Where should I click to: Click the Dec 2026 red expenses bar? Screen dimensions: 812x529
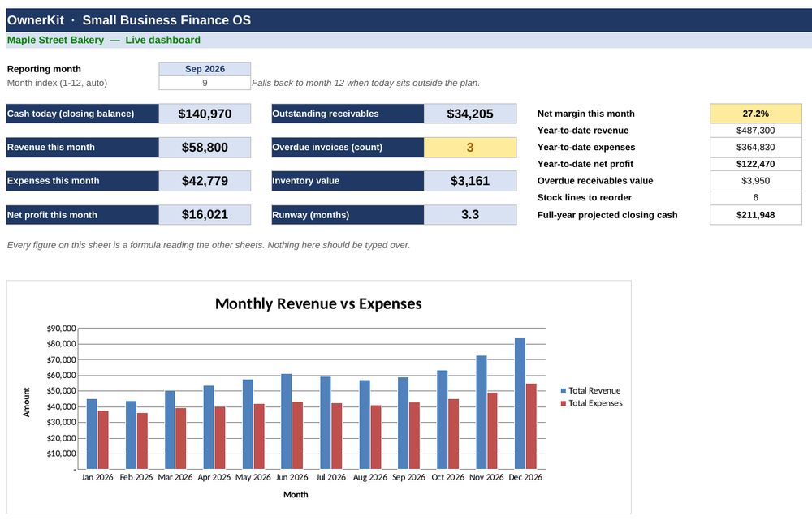click(531, 427)
